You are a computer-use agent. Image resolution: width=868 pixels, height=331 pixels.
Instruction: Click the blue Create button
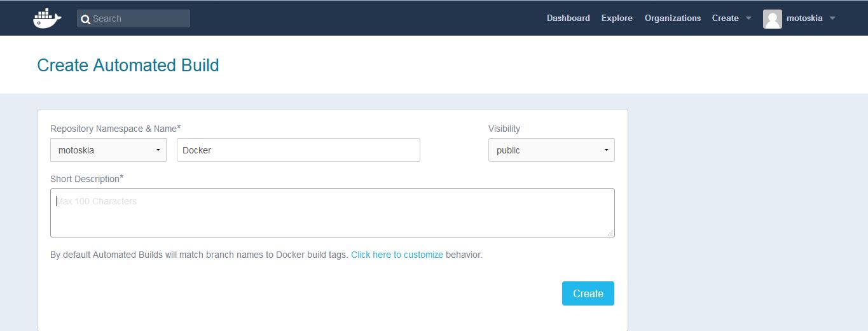point(588,293)
